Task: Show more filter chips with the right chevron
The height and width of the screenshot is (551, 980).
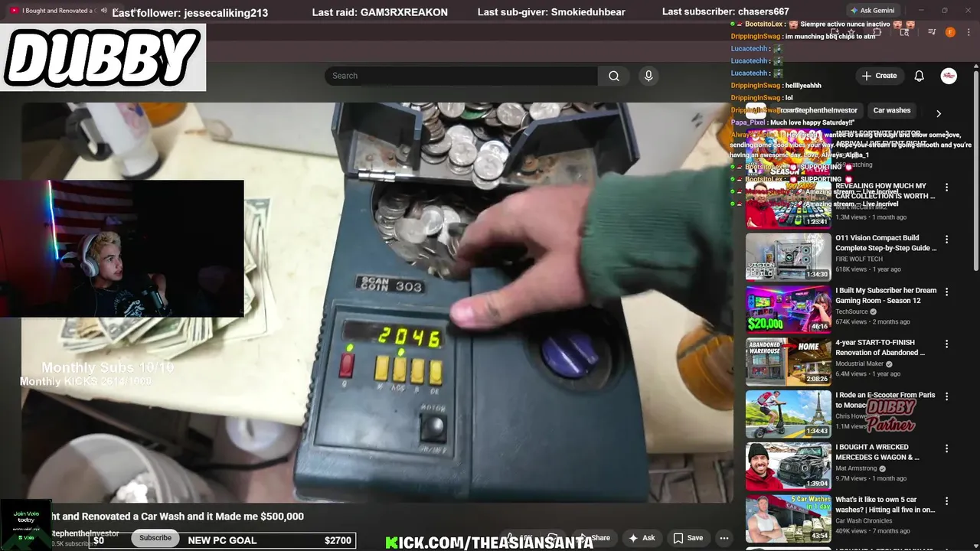Action: 939,113
